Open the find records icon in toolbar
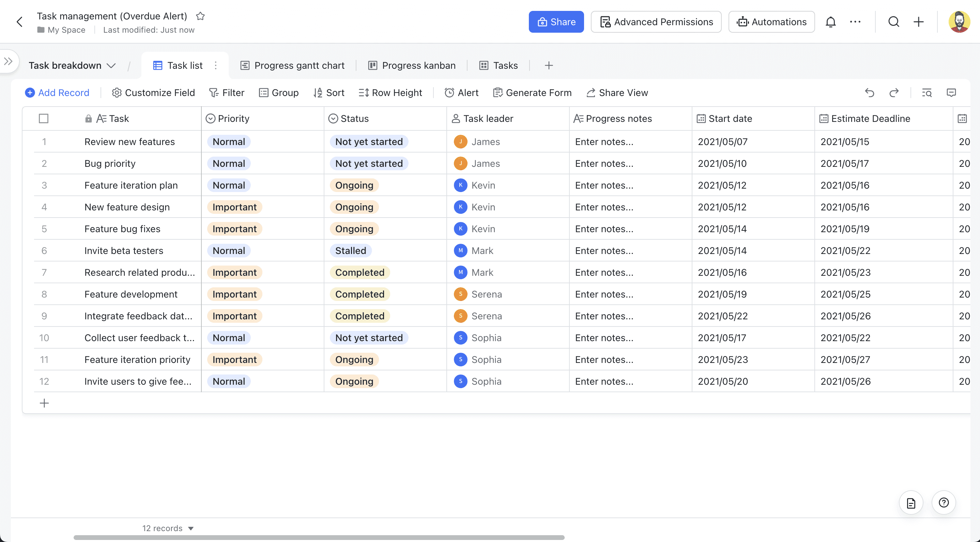This screenshot has height=542, width=980. point(927,93)
